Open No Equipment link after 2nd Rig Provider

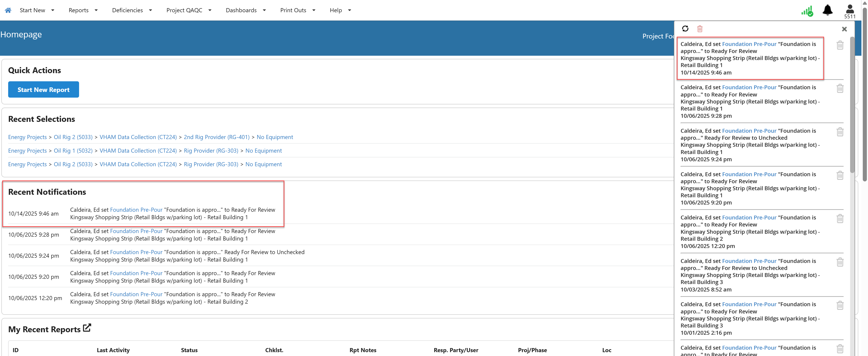pos(275,137)
